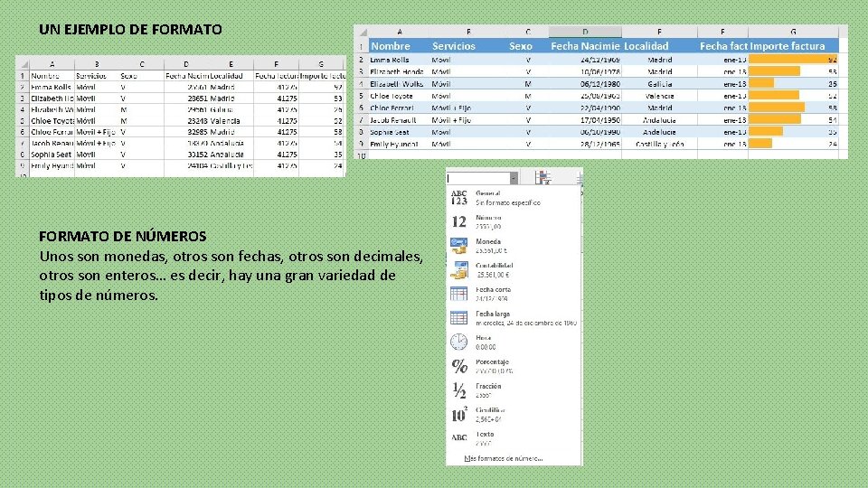Select column D header in formatted sheet
This screenshot has width=868, height=488.
585,33
